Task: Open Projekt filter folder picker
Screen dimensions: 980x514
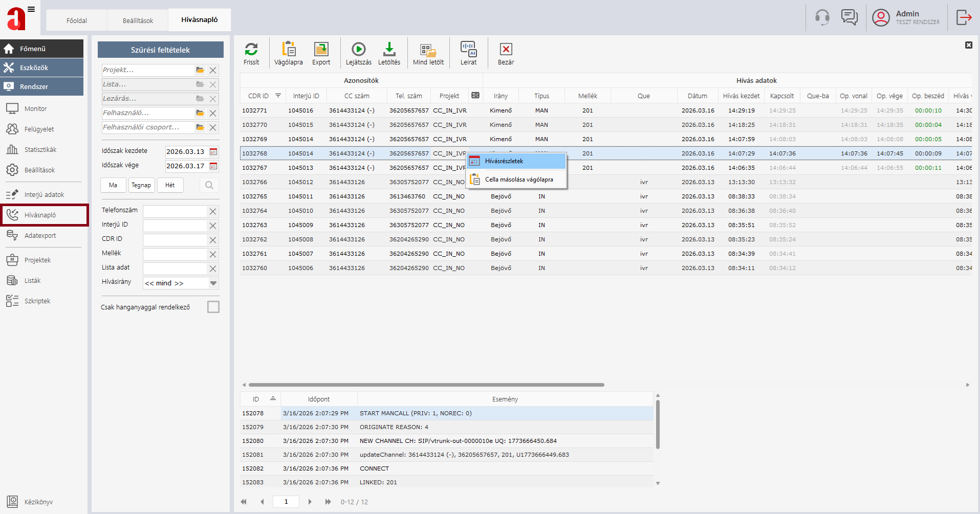Action: click(x=200, y=70)
